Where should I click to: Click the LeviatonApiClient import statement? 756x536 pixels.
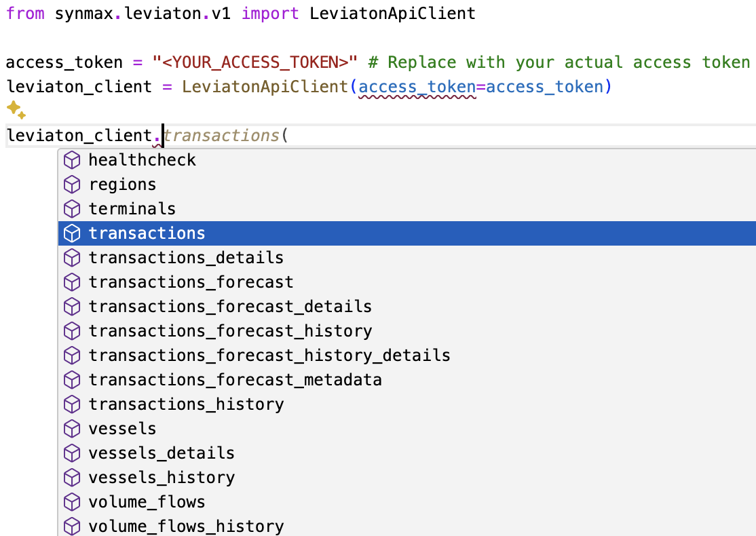click(238, 12)
